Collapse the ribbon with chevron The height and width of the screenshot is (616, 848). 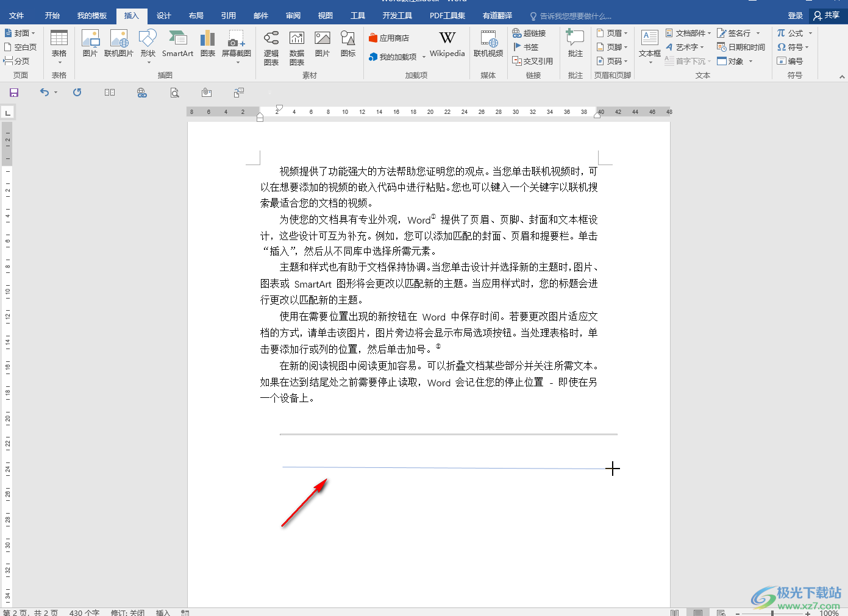tap(842, 77)
